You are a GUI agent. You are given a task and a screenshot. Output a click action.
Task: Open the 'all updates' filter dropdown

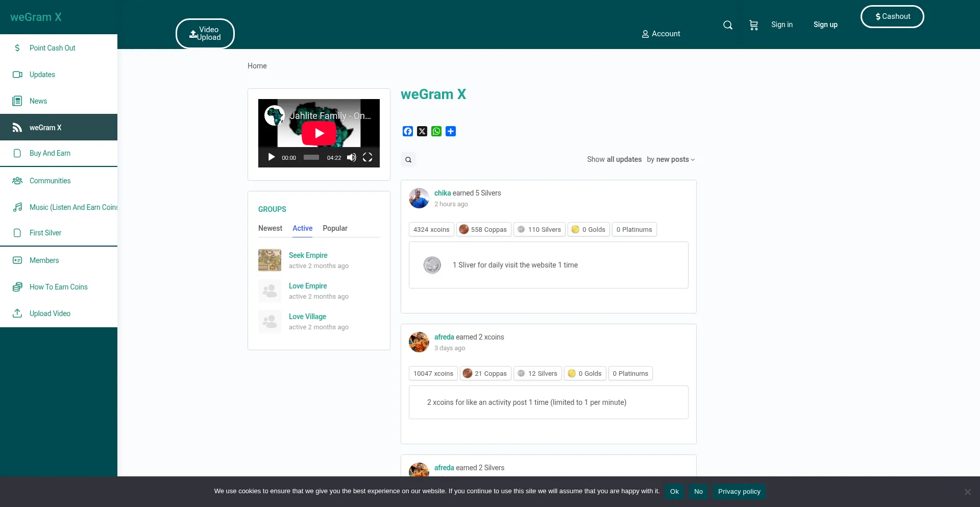624,159
